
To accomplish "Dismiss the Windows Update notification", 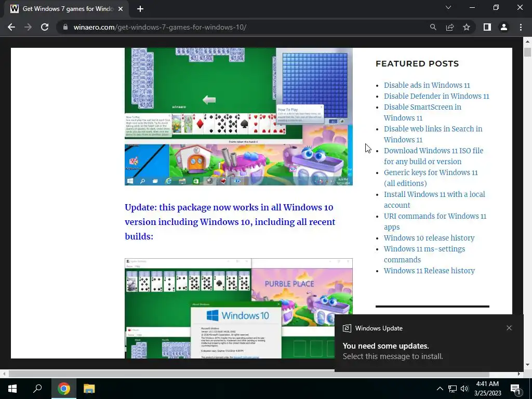I will (509, 328).
